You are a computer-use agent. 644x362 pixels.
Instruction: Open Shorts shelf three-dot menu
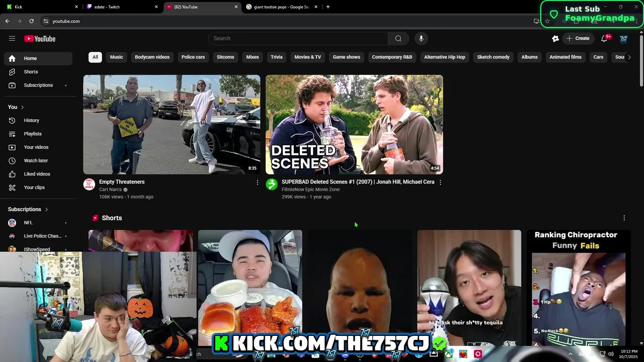tap(624, 218)
